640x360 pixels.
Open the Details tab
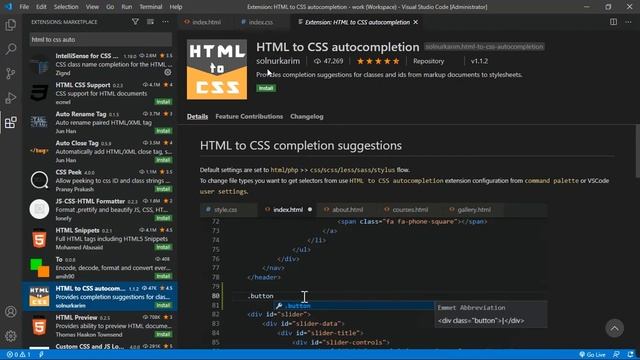(x=198, y=116)
